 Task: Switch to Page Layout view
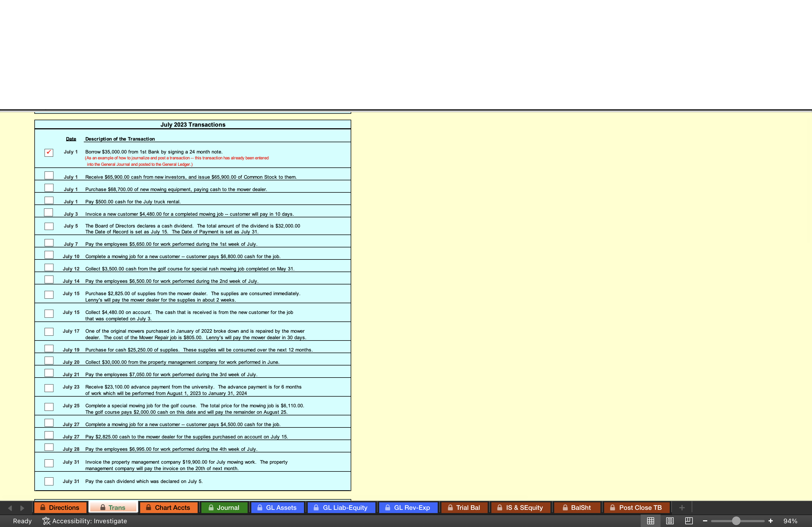click(x=669, y=521)
